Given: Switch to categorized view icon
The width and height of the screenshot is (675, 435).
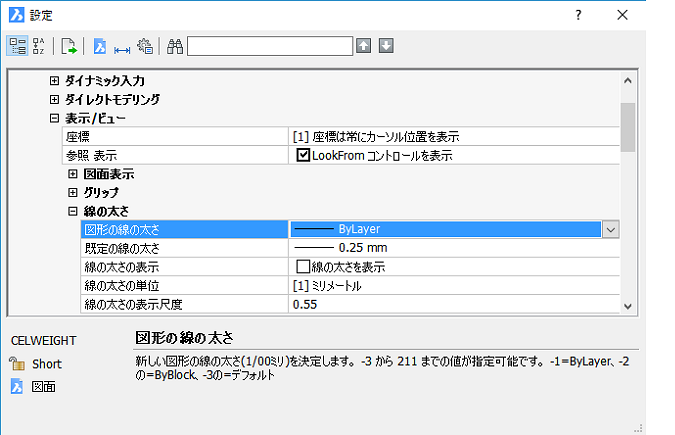Looking at the screenshot, I should [17, 46].
